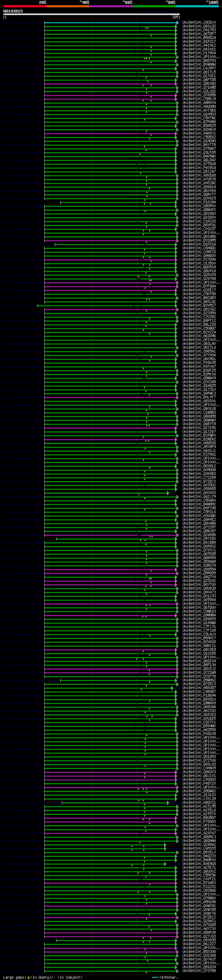Viewport: 222px width, 980px height.
Task: Select hit label UniRef100_Q94594
Action: tap(199, 569)
